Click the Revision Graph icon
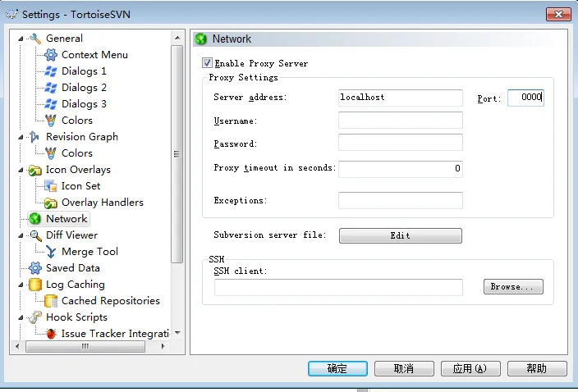 click(x=34, y=137)
